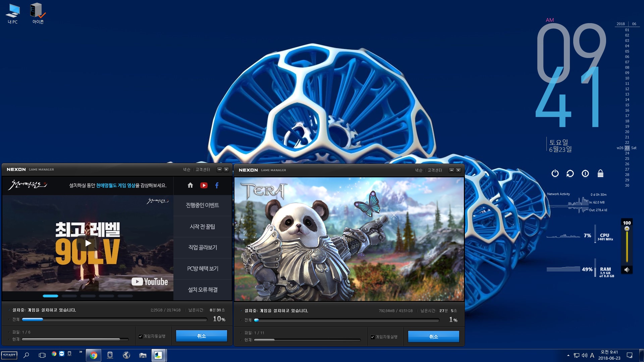Open the tray network status icon
This screenshot has height=362, width=644.
point(577,355)
